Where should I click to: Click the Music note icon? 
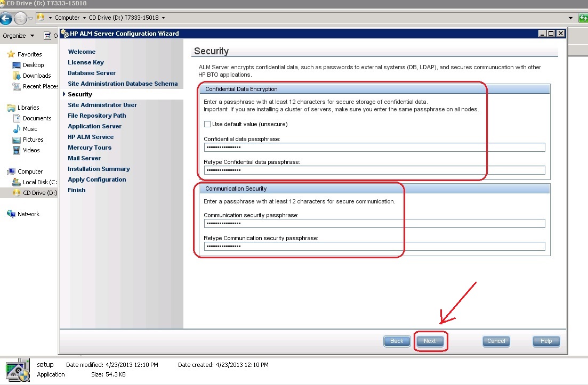point(17,129)
